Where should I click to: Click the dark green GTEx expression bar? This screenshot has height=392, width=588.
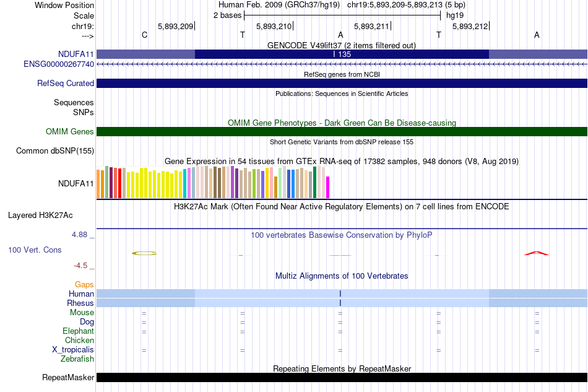click(314, 182)
